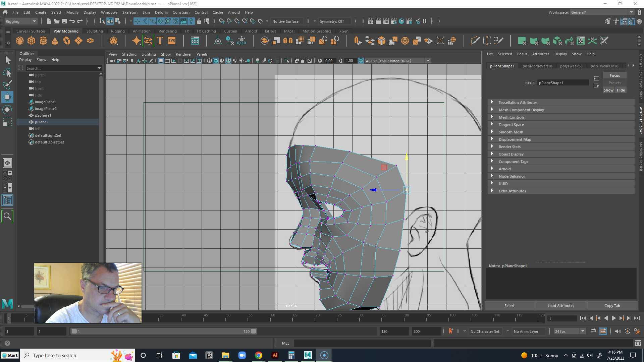Select the Move tool in the left toolbar

7,97
